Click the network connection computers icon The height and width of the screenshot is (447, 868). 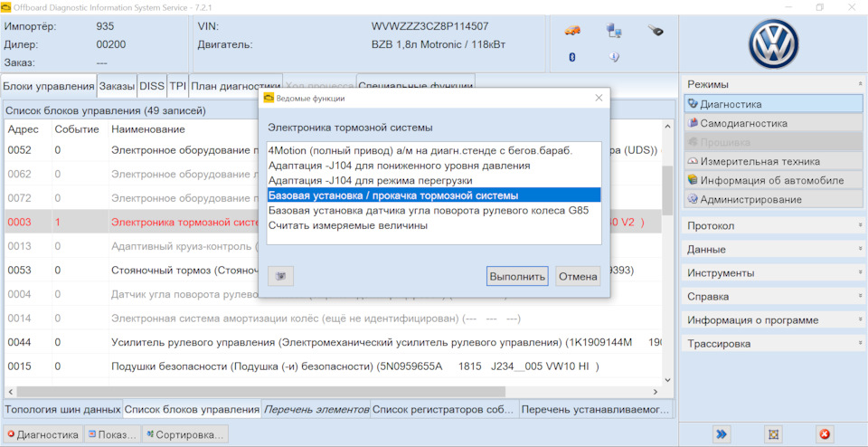coord(613,31)
